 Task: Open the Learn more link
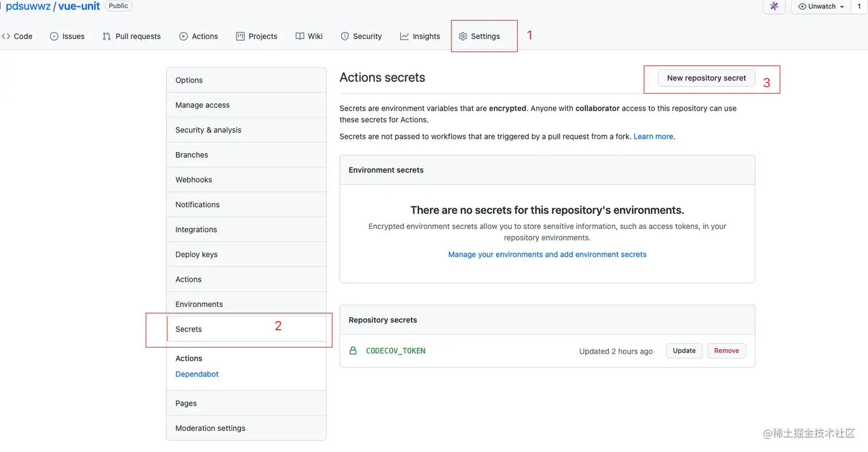653,137
